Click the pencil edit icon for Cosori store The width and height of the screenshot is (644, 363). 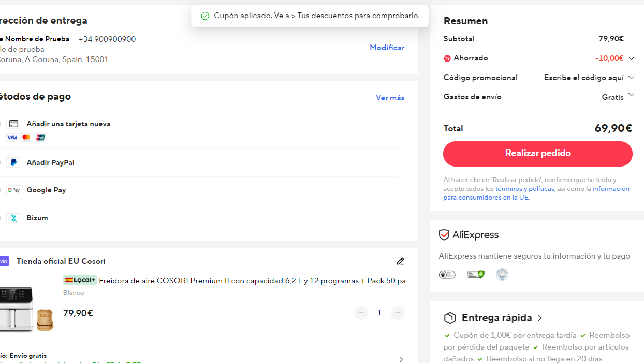pos(400,261)
